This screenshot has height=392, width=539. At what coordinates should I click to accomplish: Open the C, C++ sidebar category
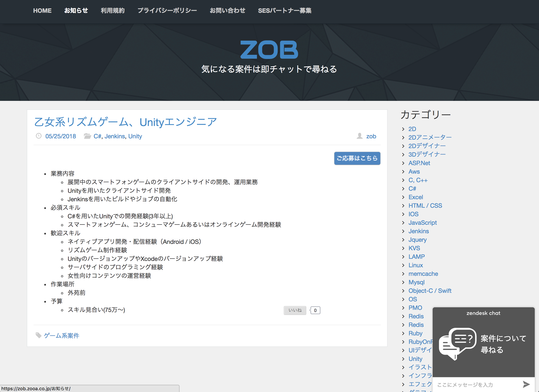(x=418, y=180)
